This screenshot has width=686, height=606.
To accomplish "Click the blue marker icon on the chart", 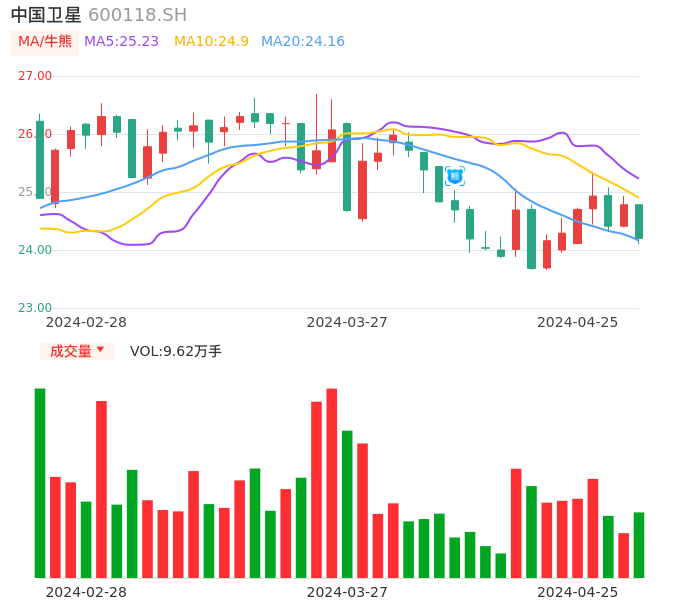I will pos(455,176).
